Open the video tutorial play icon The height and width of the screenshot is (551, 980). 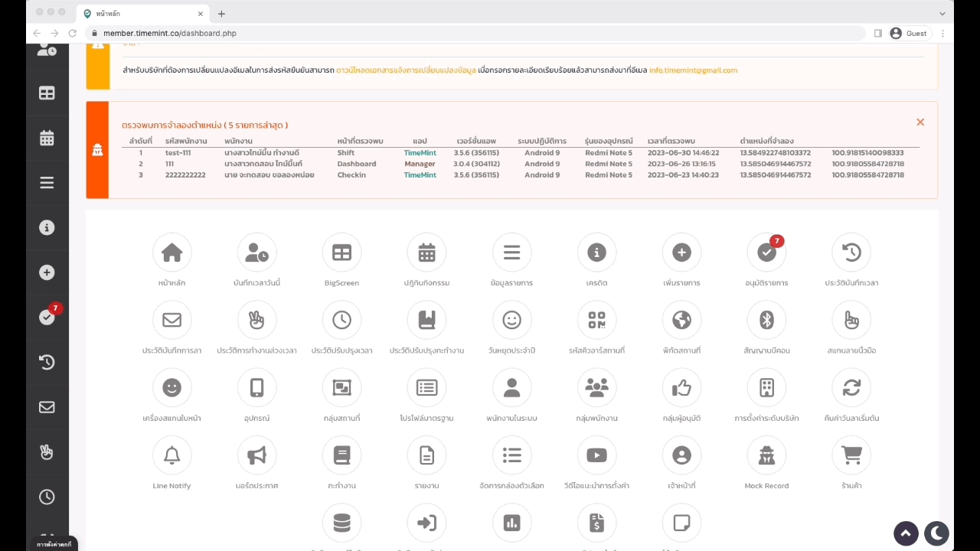[596, 455]
